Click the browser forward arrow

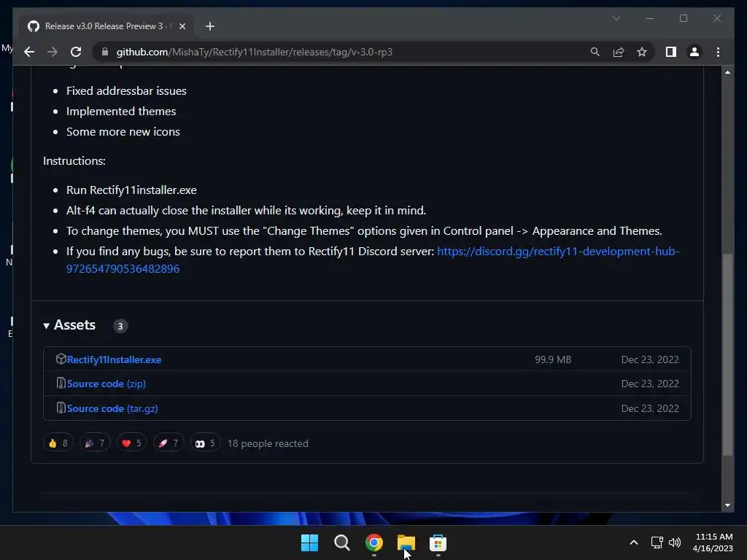[53, 52]
